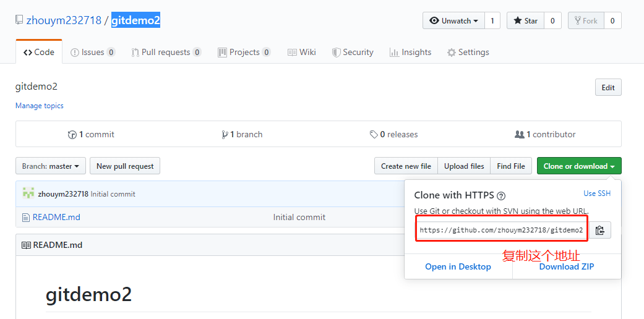
Task: Click Download ZIP
Action: (x=567, y=267)
